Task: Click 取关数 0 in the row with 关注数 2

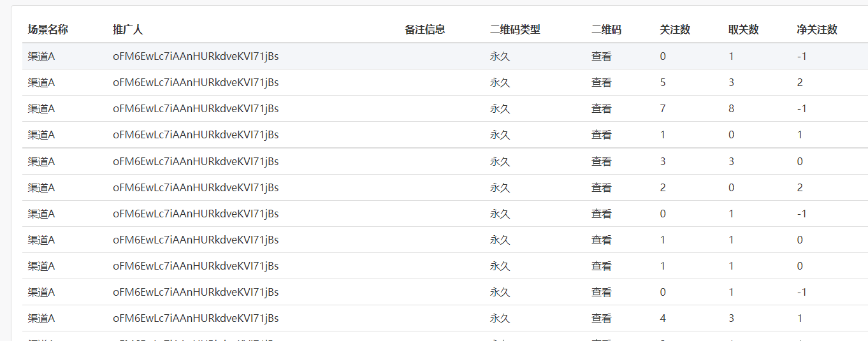Action: pos(732,187)
